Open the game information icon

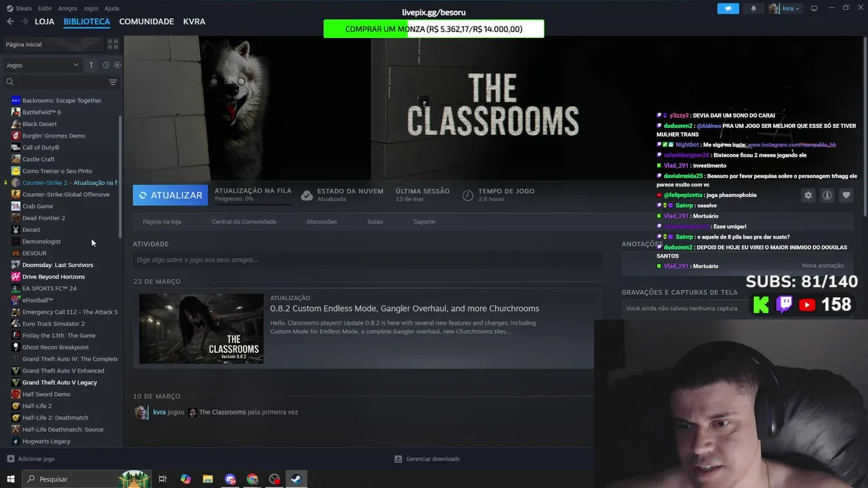827,195
